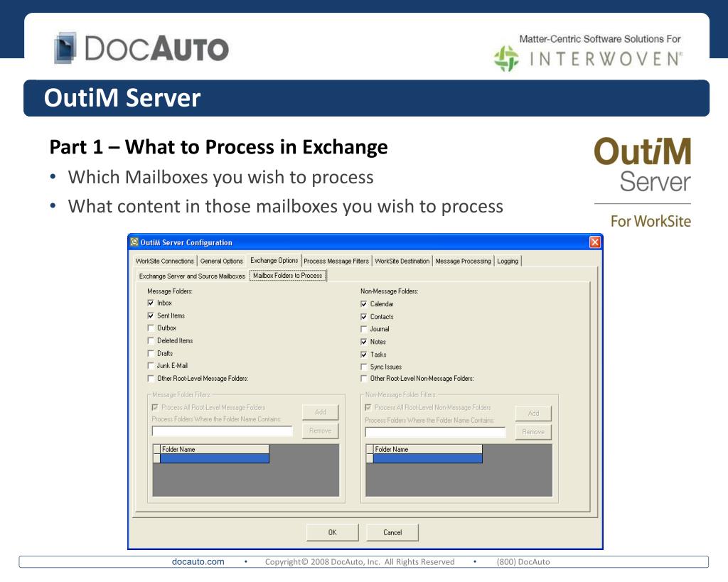Go to the WorkSite Destination tab
The width and height of the screenshot is (728, 582).
pos(402,262)
